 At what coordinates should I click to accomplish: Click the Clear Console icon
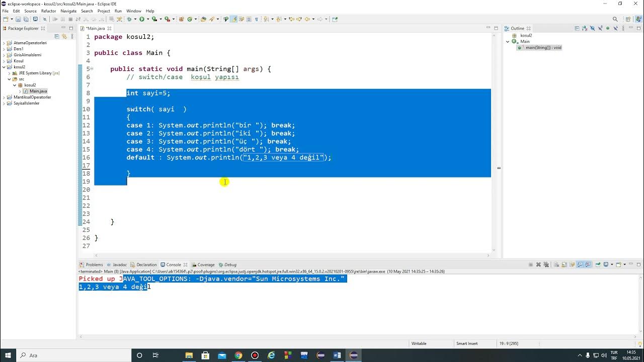tap(556, 264)
